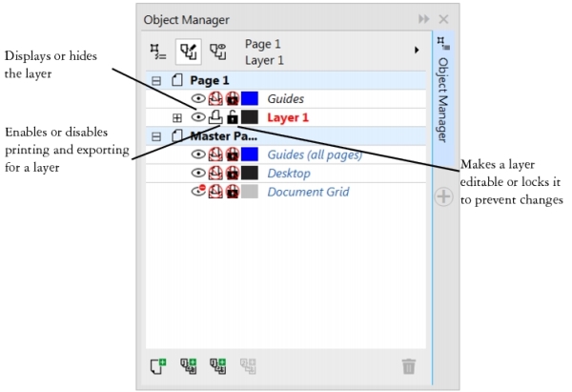The width and height of the screenshot is (572, 392).
Task: Hide Layer 1 using eye icon
Action: coord(198,117)
